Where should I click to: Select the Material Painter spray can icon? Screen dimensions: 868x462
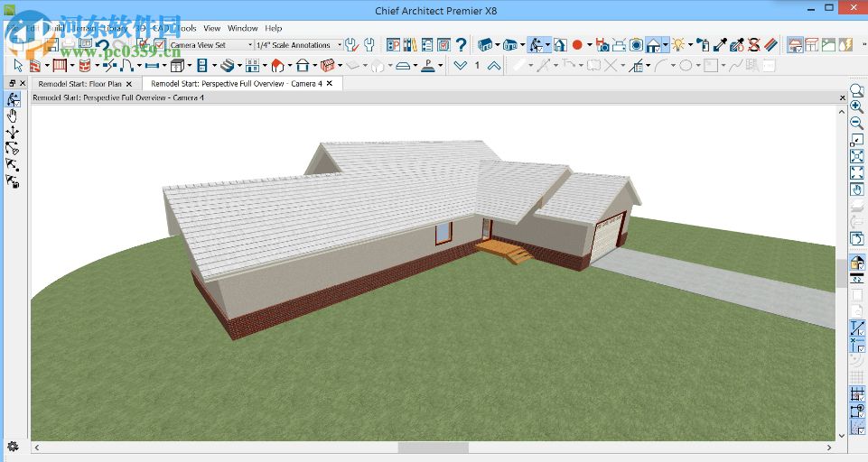703,45
